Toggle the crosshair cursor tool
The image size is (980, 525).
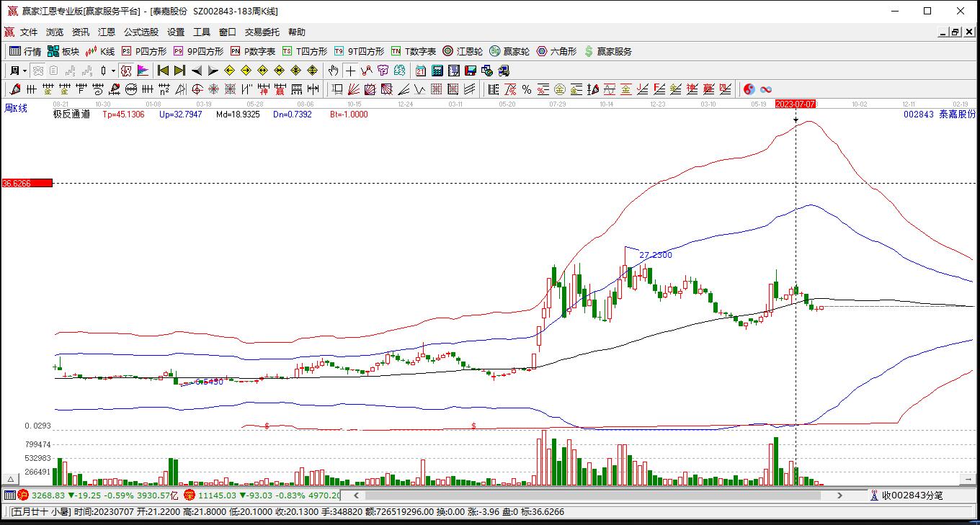[350, 71]
